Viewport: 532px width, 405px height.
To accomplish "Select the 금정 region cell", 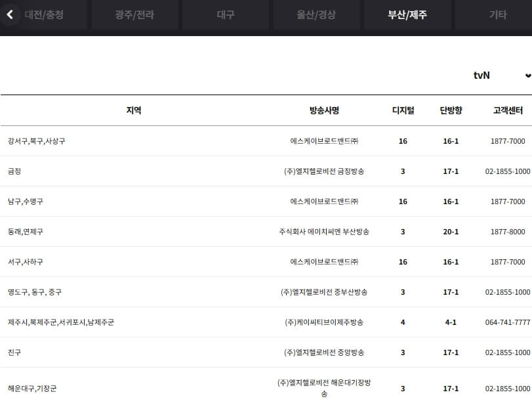I will coord(14,171).
